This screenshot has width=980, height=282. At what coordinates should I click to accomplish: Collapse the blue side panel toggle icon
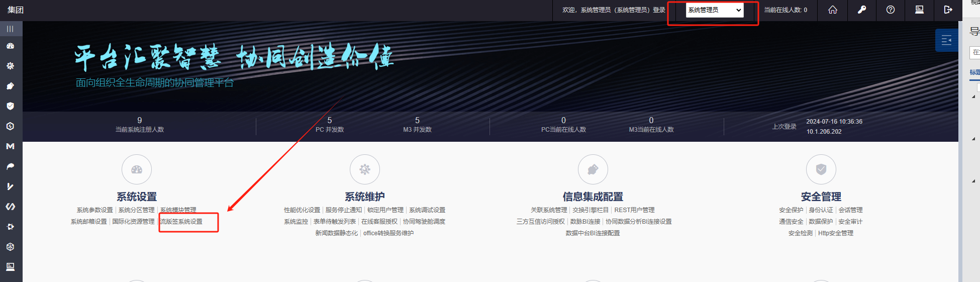(x=946, y=40)
